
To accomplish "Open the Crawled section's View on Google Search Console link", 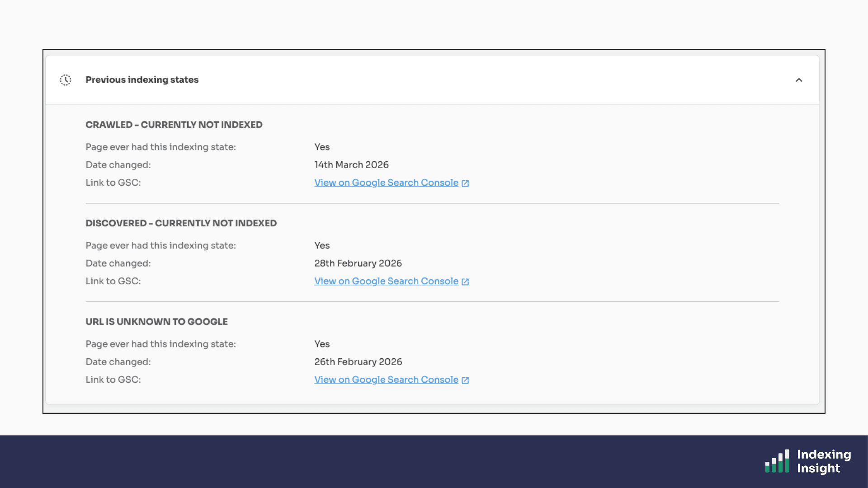I will [386, 183].
